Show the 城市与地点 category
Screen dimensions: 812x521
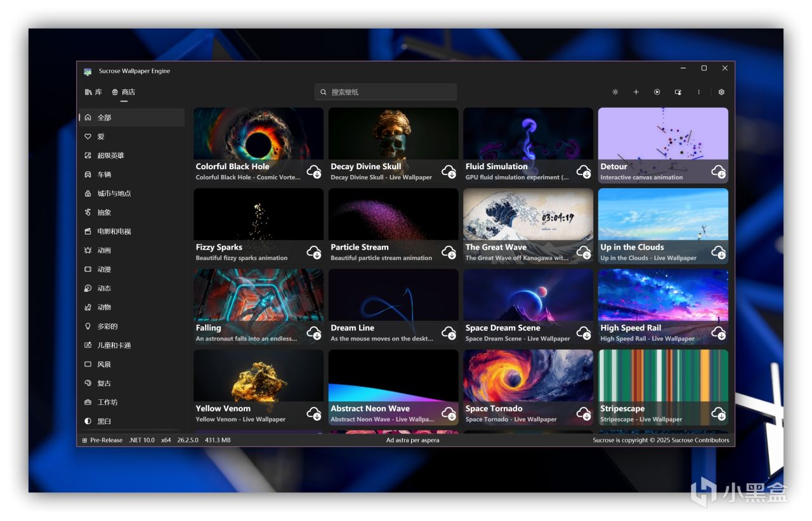132,193
